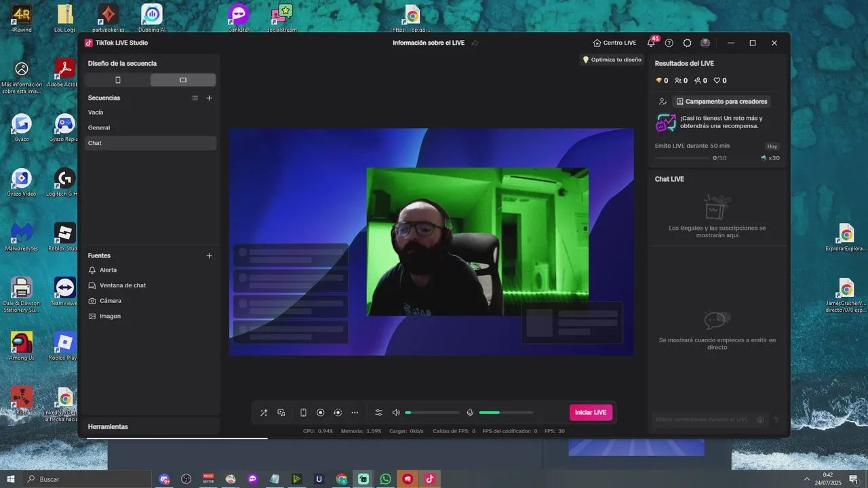
Task: Add a new source with Fuentes plus
Action: pyautogui.click(x=209, y=256)
